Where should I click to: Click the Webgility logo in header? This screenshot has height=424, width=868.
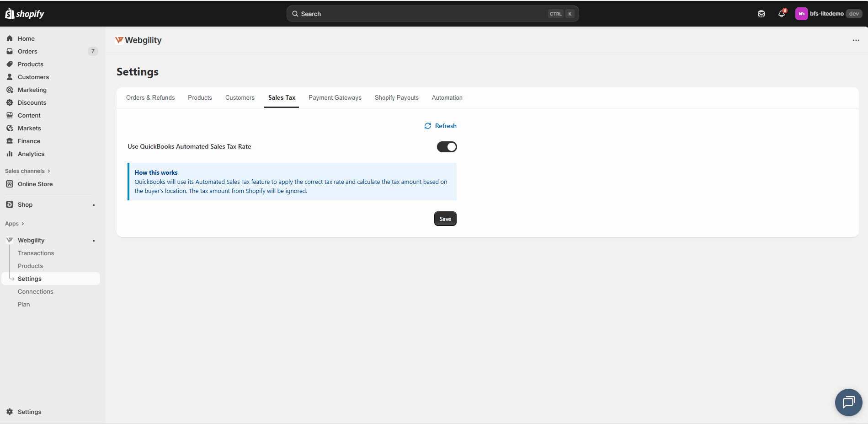pos(119,40)
